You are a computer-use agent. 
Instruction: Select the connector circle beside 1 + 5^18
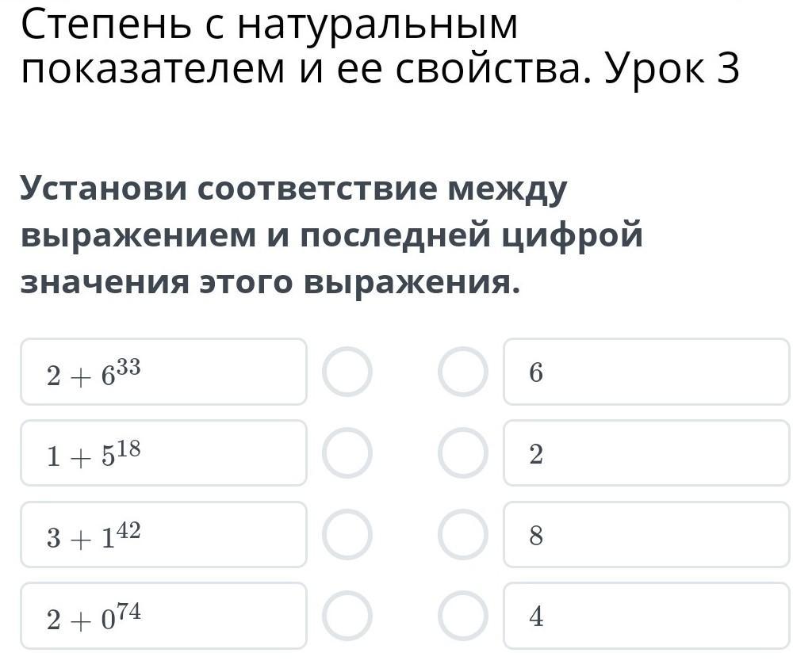click(347, 453)
